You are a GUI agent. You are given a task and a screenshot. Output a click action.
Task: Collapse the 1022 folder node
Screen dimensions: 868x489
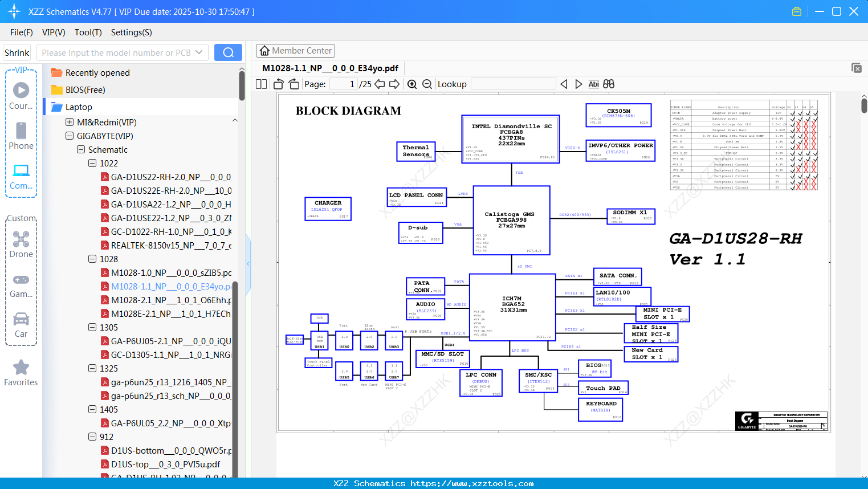coord(92,163)
